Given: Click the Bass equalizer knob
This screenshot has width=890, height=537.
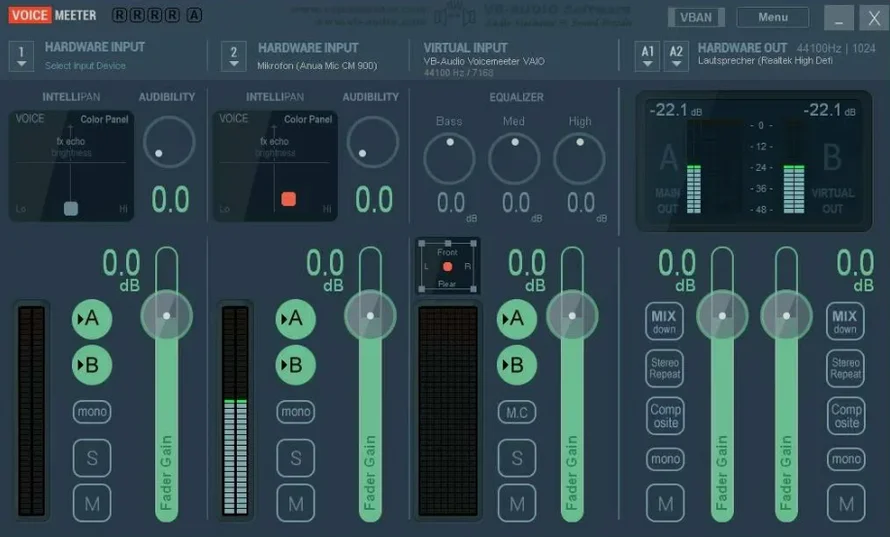Looking at the screenshot, I should coord(449,158).
